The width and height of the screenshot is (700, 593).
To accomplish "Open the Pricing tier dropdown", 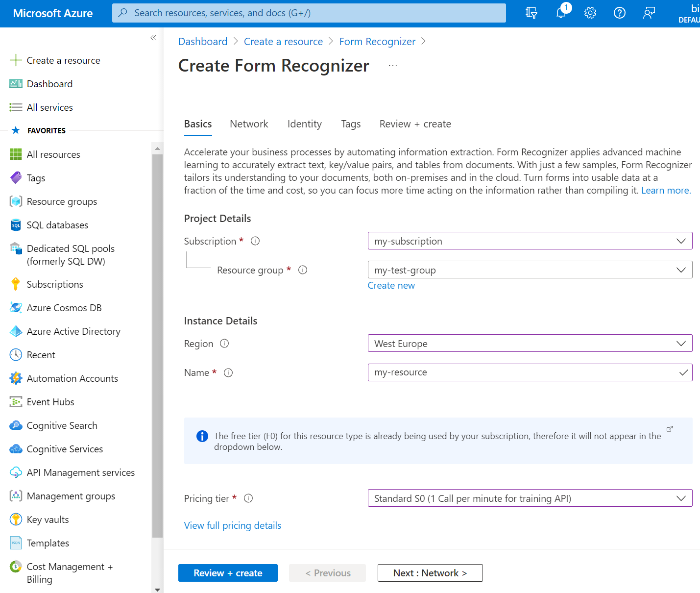I will click(530, 498).
